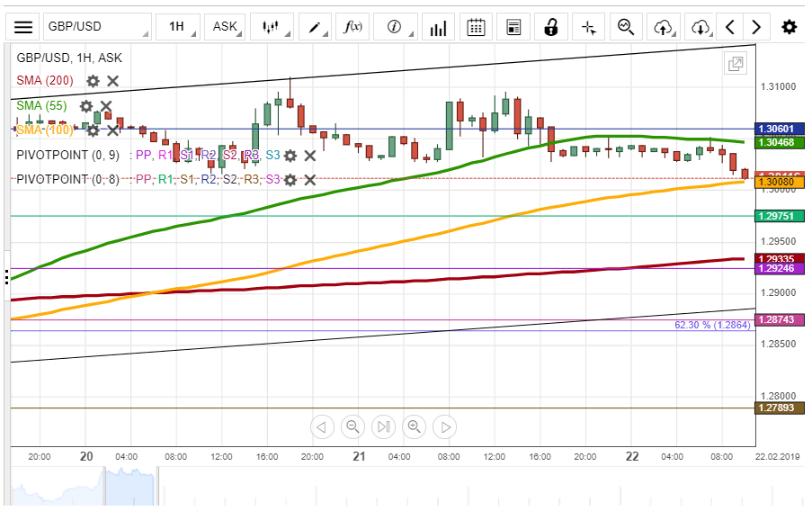Pan chart left with navigation arrow
The image size is (812, 511).
(x=322, y=427)
